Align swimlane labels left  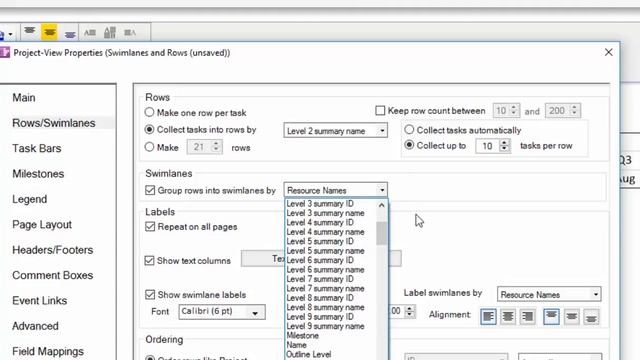point(488,316)
